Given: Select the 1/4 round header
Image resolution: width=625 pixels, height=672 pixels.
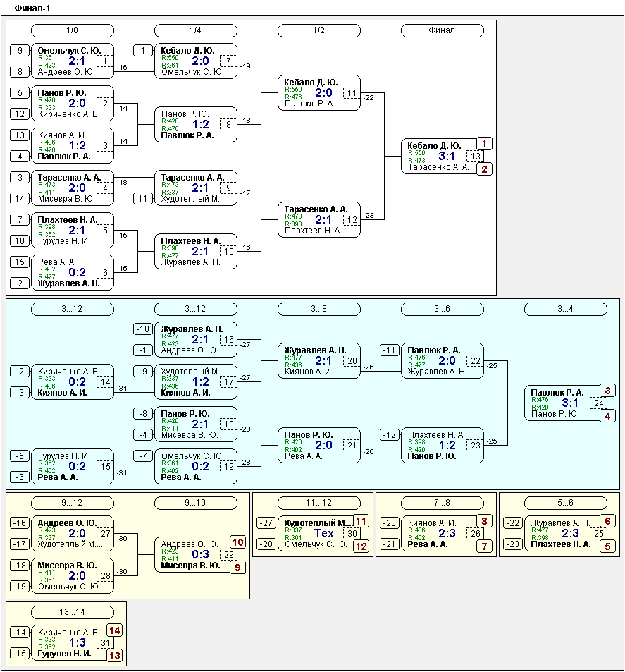Looking at the screenshot, I should point(196,30).
